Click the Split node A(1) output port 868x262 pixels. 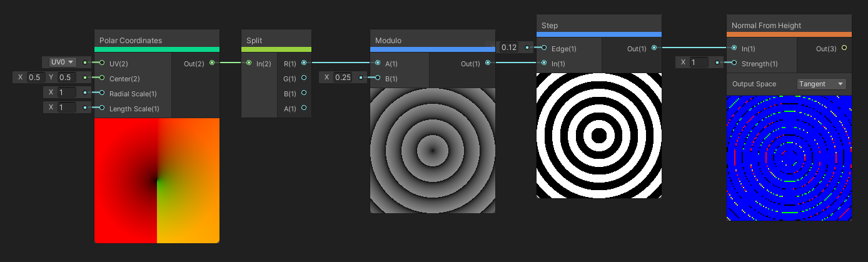(304, 108)
